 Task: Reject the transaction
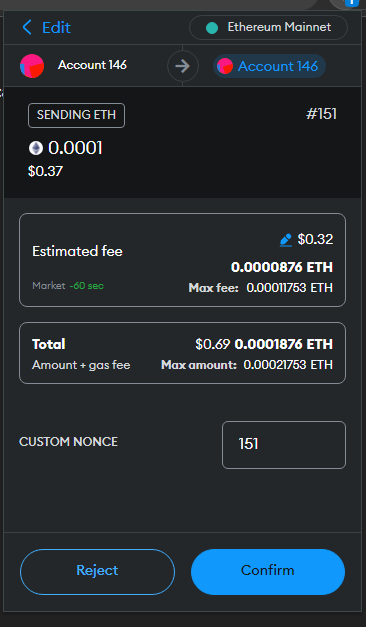click(97, 571)
